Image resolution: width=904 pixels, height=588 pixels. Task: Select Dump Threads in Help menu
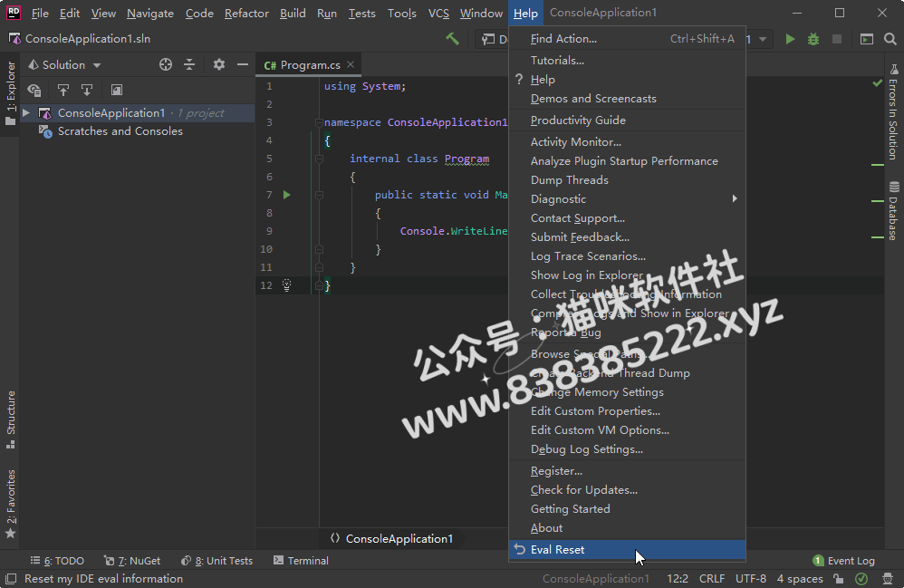[x=627, y=180]
